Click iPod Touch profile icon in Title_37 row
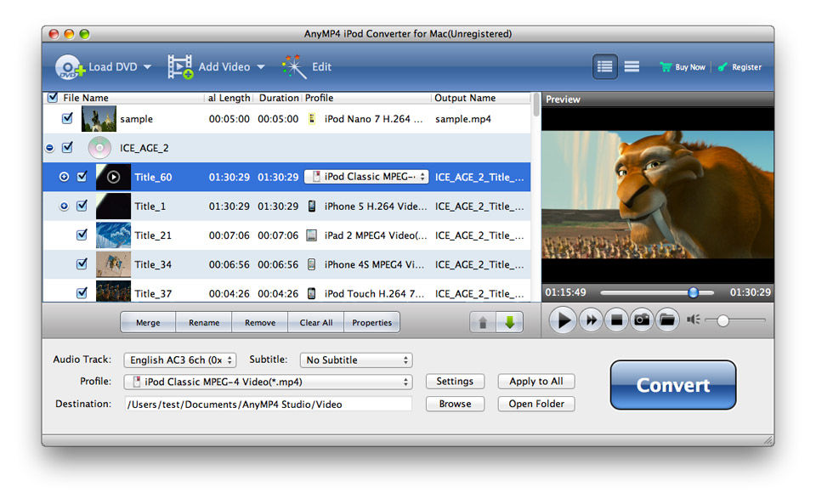The image size is (816, 504). click(312, 293)
